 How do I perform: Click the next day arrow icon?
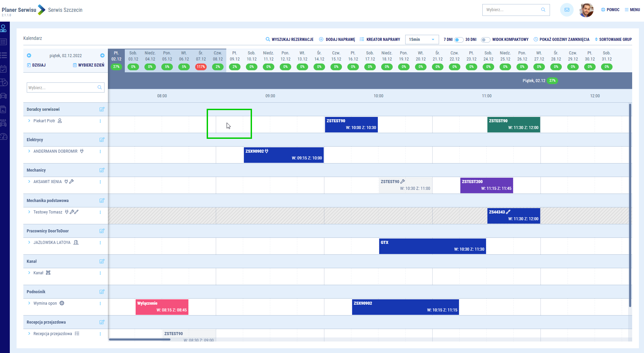tap(102, 55)
